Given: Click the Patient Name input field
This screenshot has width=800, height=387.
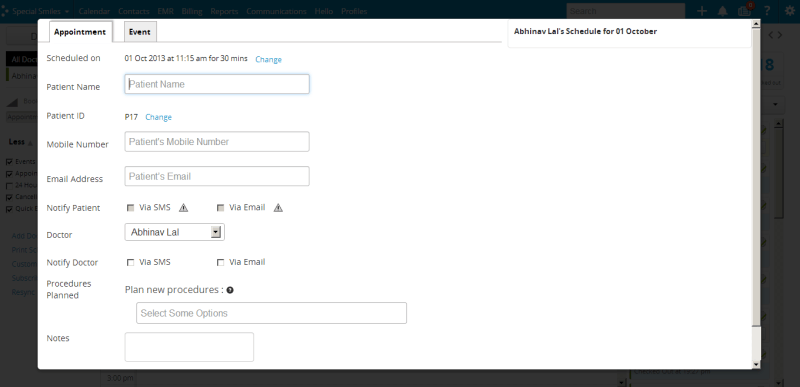Looking at the screenshot, I should pyautogui.click(x=217, y=84).
